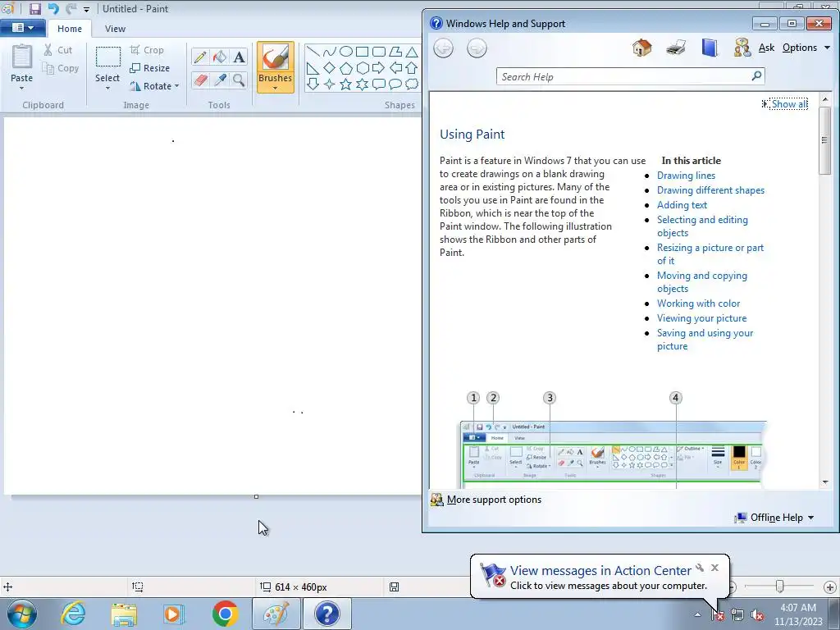Click the View messages in Action Center notification
This screenshot has width=840, height=630.
600,577
